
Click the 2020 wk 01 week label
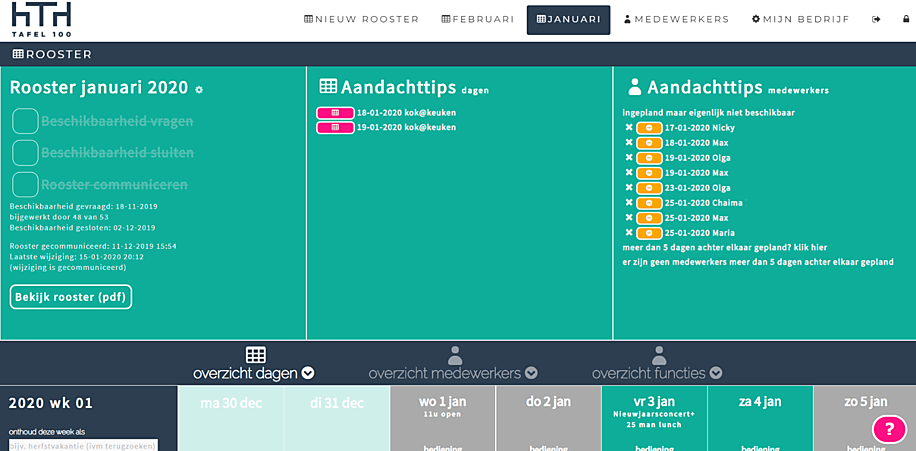(x=50, y=403)
